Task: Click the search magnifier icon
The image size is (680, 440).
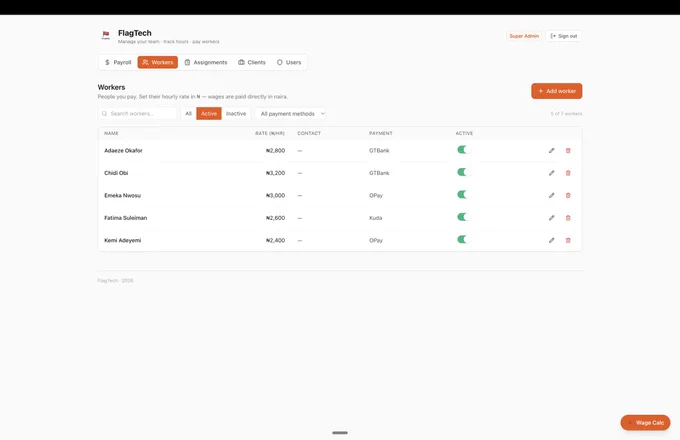Action: [x=104, y=114]
